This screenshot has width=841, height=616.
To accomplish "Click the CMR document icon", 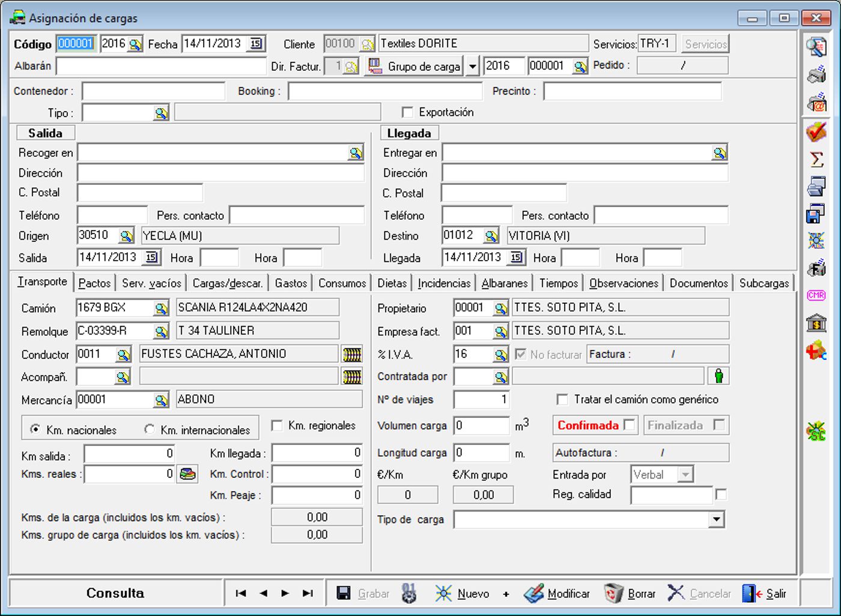I will [x=816, y=295].
